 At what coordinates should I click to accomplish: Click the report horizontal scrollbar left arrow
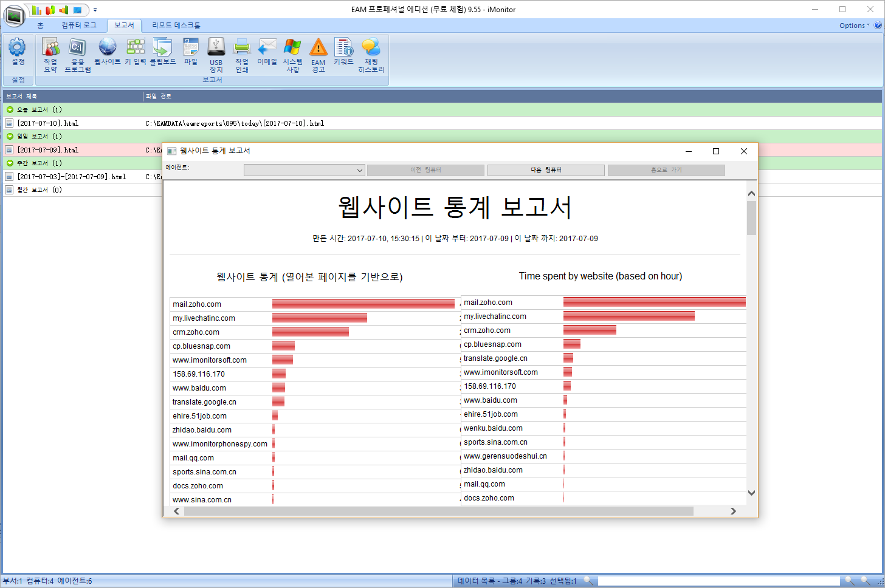coord(177,511)
